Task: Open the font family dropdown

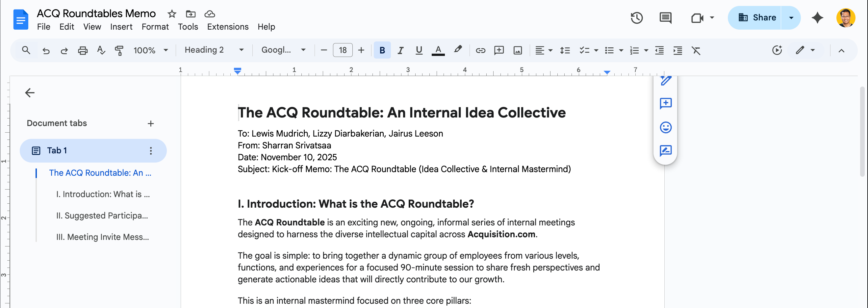Action: coord(283,50)
